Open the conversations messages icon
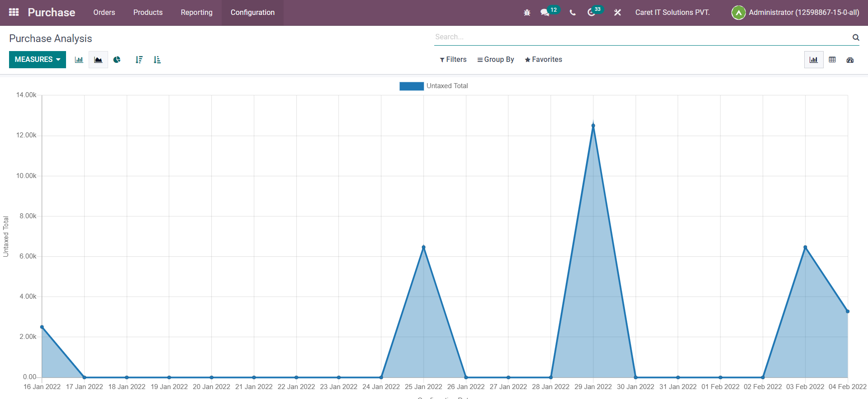868x399 pixels. pyautogui.click(x=545, y=13)
